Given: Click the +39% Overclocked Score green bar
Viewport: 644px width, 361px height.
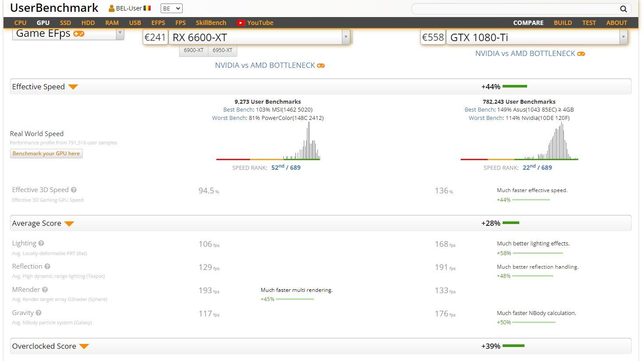Looking at the screenshot, I should tap(514, 346).
